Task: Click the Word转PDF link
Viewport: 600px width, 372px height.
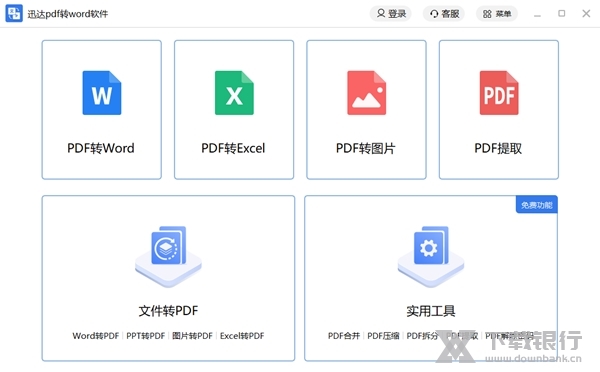Action: tap(96, 336)
